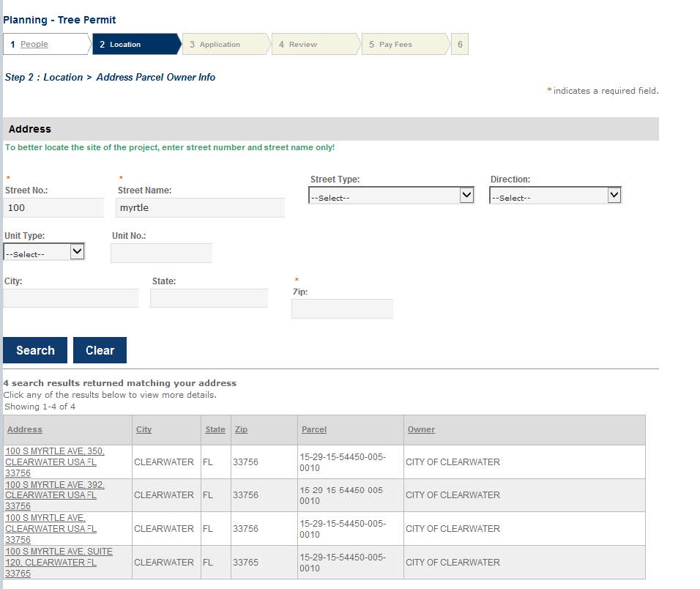
Task: Sort results by Parcel column header
Action: [x=314, y=429]
